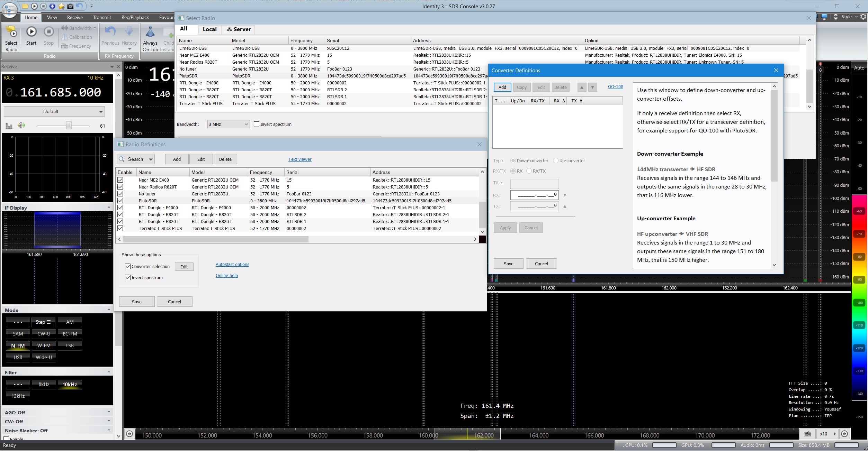This screenshot has width=868, height=451.
Task: Click the volume slider handle
Action: [x=69, y=126]
